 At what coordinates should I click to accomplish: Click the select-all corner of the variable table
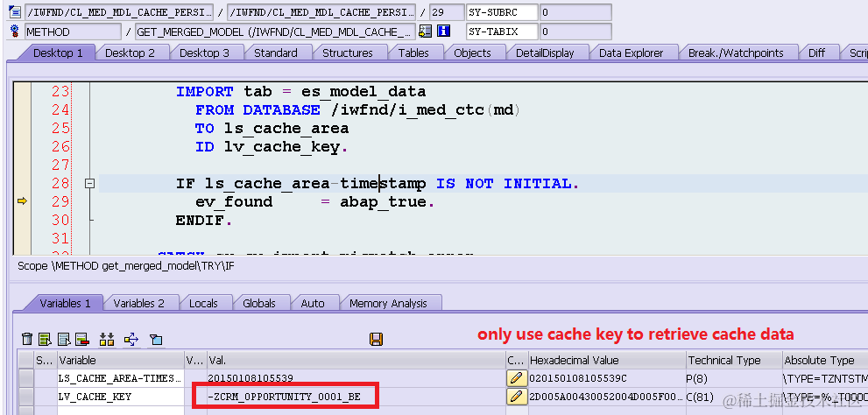26,360
